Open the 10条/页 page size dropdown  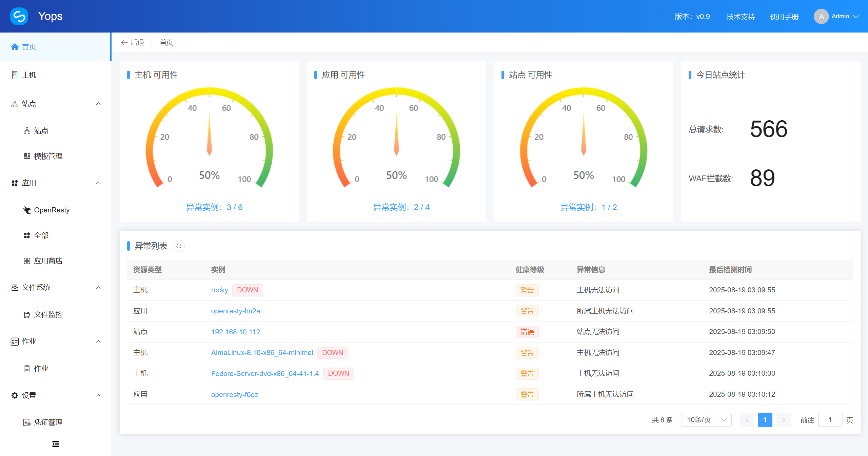coord(706,420)
